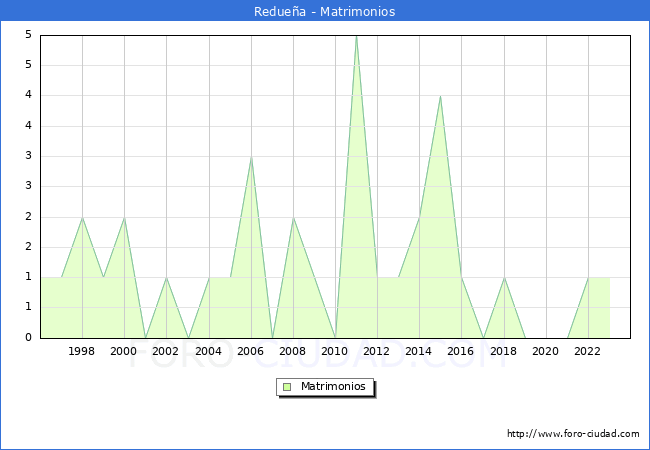Image resolution: width=650 pixels, height=450 pixels.
Task: Click the 2012 x-axis label
Action: click(x=377, y=352)
